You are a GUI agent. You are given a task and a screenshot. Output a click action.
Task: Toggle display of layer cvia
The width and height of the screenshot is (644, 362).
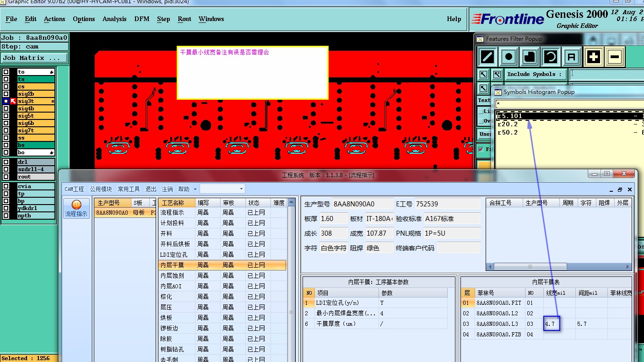(6, 186)
